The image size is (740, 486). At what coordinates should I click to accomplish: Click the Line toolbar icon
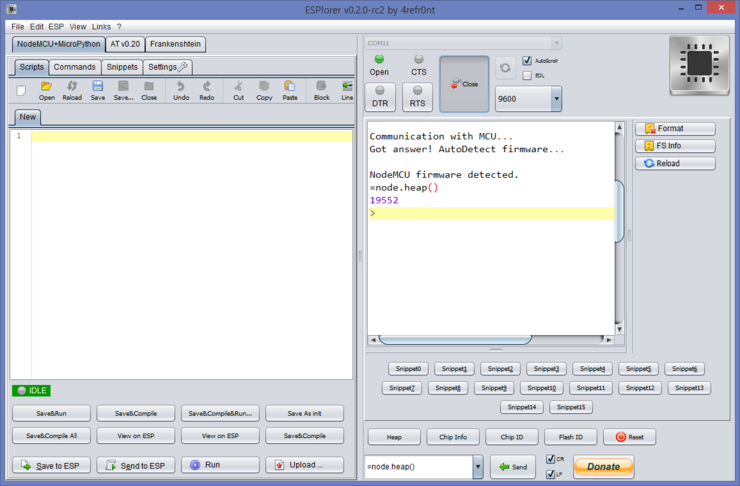[x=347, y=91]
